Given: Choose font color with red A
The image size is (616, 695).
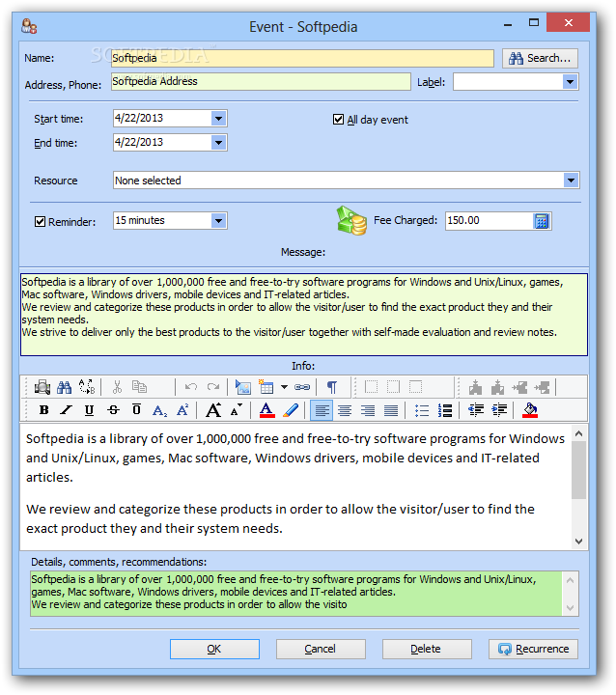Looking at the screenshot, I should (266, 410).
